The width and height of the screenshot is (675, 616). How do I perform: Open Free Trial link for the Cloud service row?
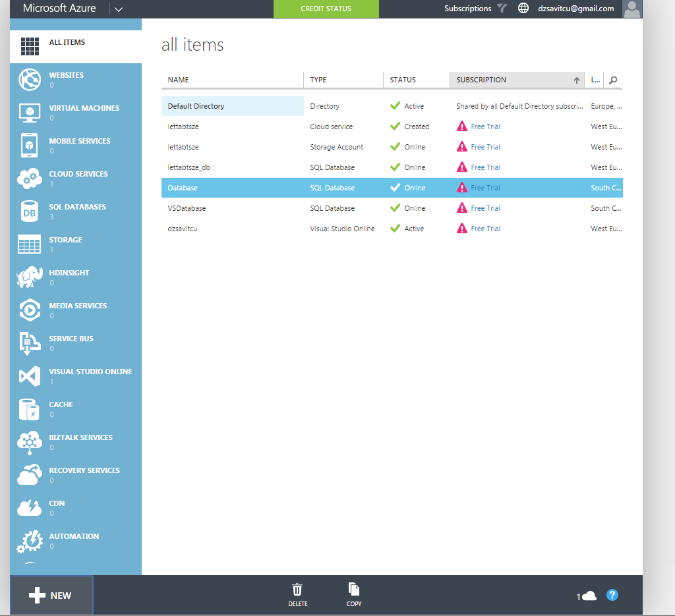tap(485, 126)
